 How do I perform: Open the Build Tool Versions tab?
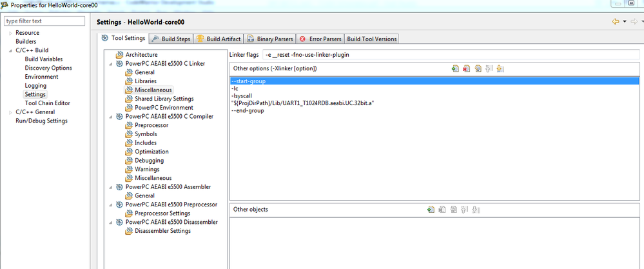(372, 39)
